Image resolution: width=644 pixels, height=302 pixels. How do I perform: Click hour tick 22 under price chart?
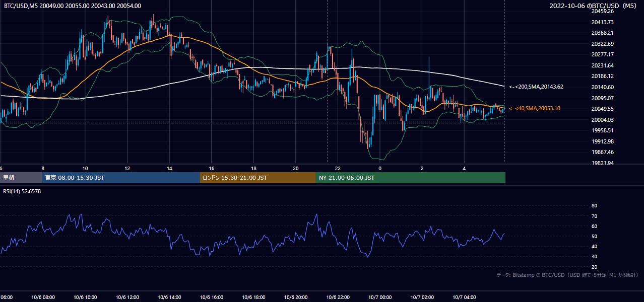338,168
